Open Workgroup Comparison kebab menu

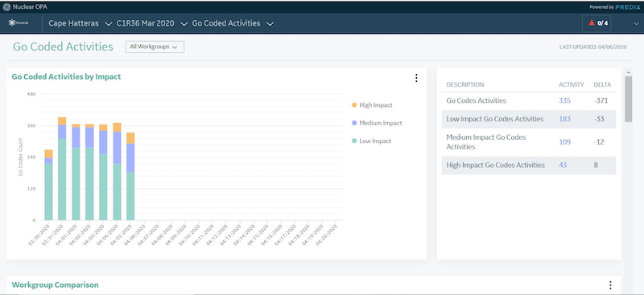coord(610,285)
